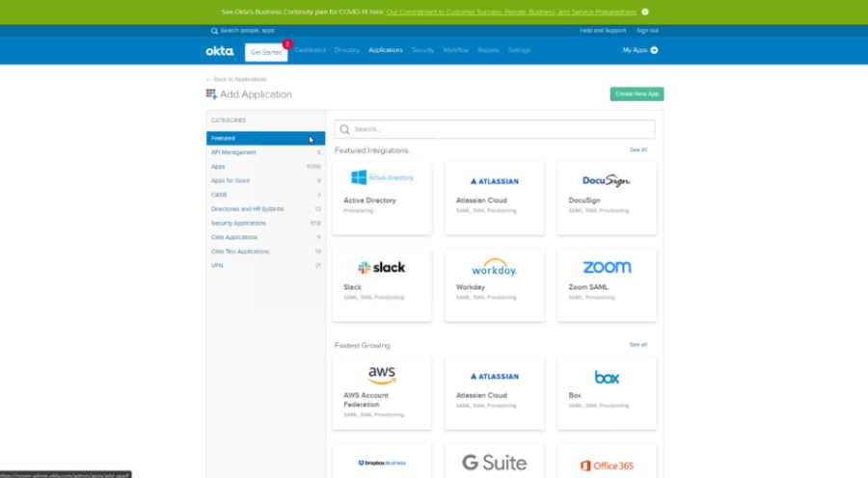This screenshot has height=478, width=868.
Task: Filter by Security Applications category
Action: pyautogui.click(x=239, y=223)
